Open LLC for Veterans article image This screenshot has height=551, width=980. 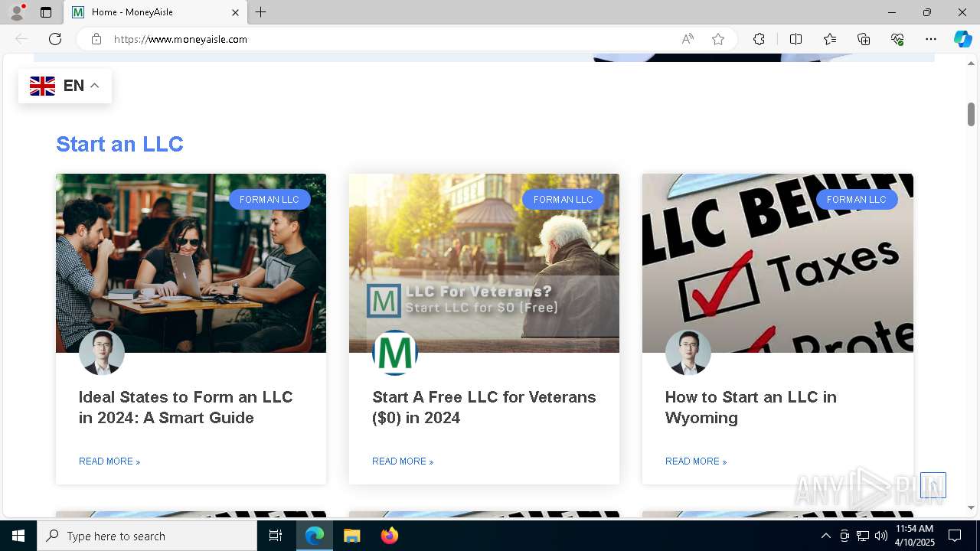pyautogui.click(x=484, y=263)
